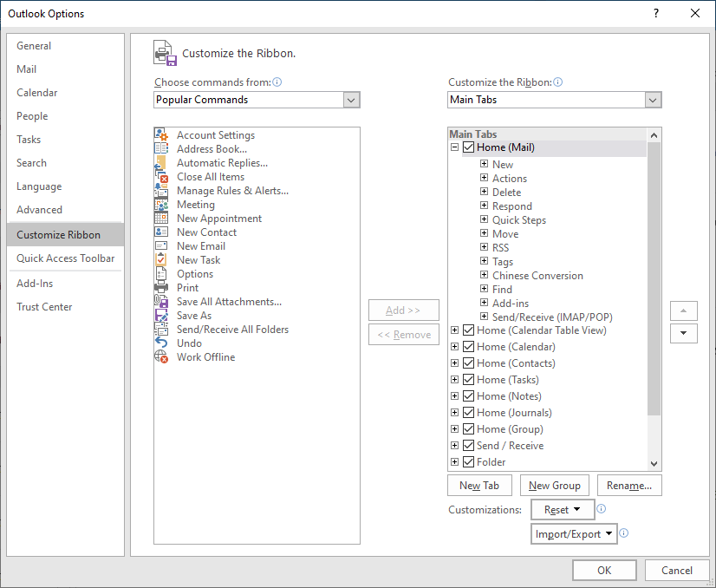Expand the New group node
The image size is (716, 588).
click(x=484, y=164)
